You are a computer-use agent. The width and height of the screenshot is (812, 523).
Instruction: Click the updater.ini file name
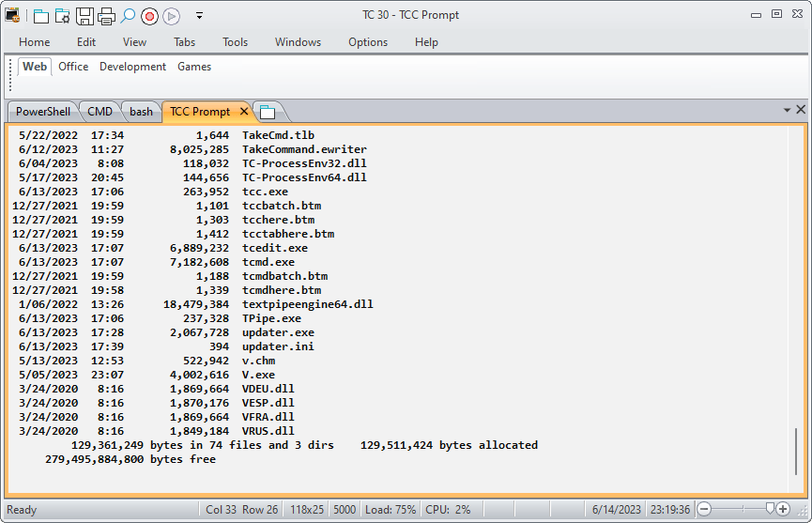pyautogui.click(x=278, y=346)
